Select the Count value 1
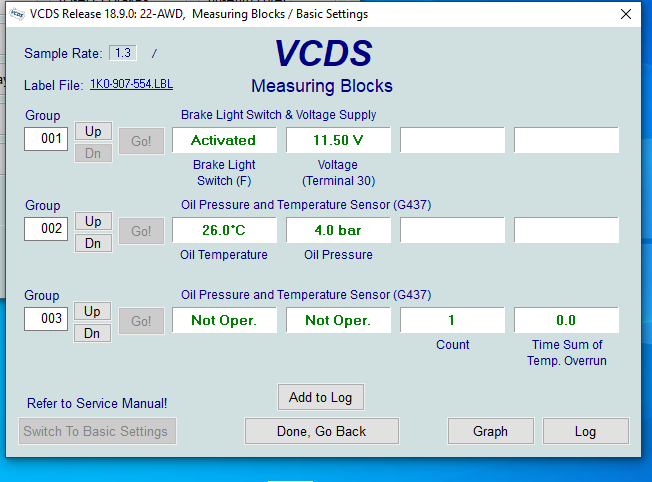This screenshot has height=482, width=652. tap(452, 320)
